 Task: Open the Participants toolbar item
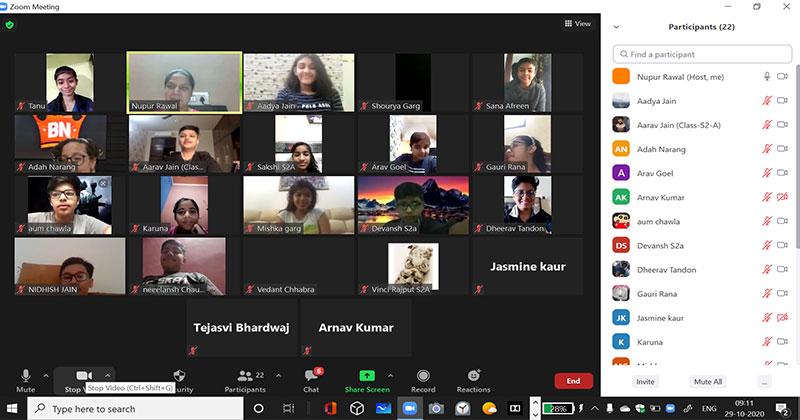(245, 378)
